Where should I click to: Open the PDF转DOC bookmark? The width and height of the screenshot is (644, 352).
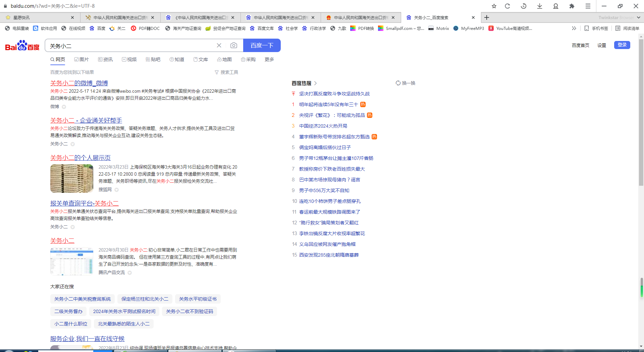point(145,28)
